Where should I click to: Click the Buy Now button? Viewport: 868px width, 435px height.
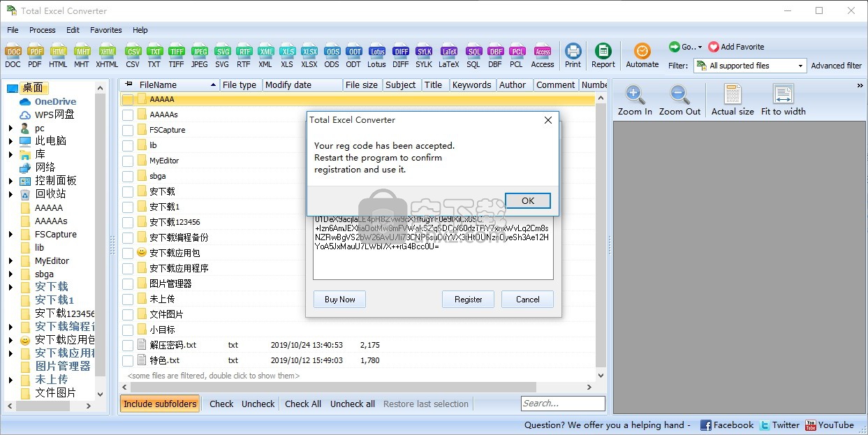[x=339, y=300]
